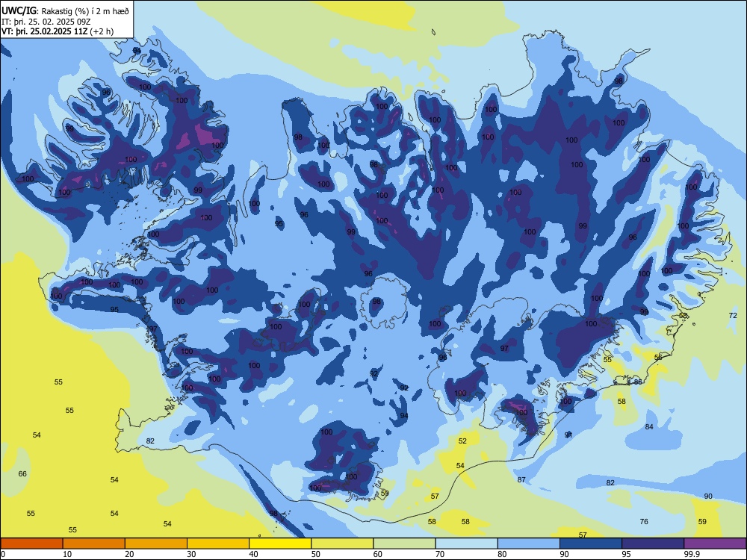Screen dimensions: 747x560
Task: Click the 'IT: þri. 25. 02. 2025 09Z' line
Action: pyautogui.click(x=46, y=22)
